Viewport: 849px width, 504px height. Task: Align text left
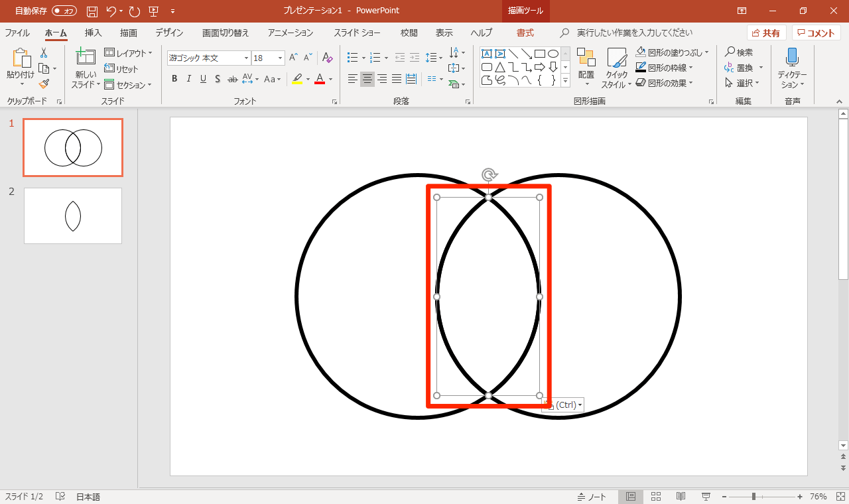tap(353, 79)
